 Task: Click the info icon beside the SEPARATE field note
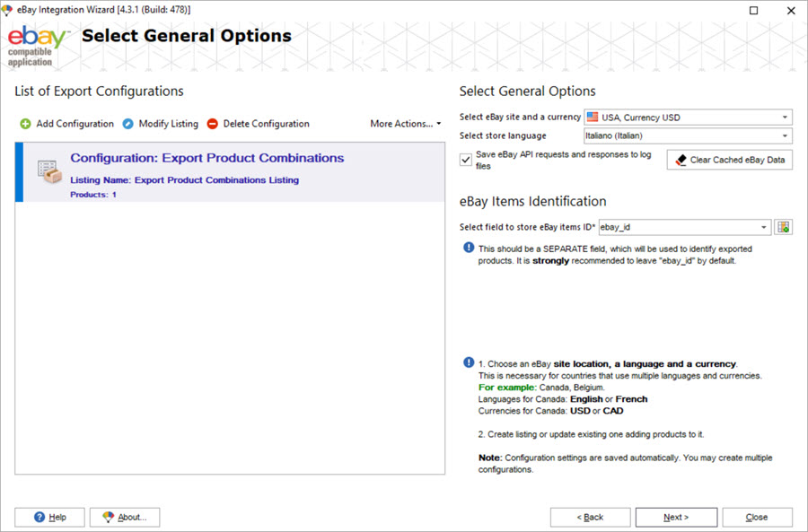[469, 248]
